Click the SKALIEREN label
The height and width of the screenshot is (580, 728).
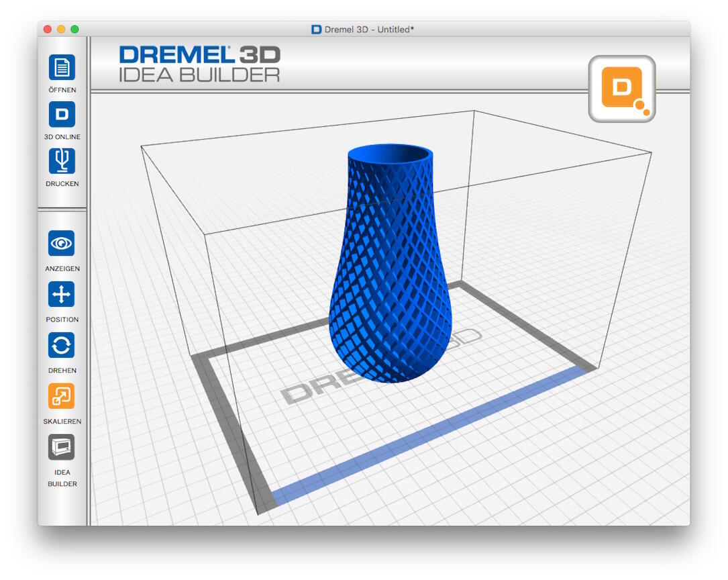click(62, 422)
